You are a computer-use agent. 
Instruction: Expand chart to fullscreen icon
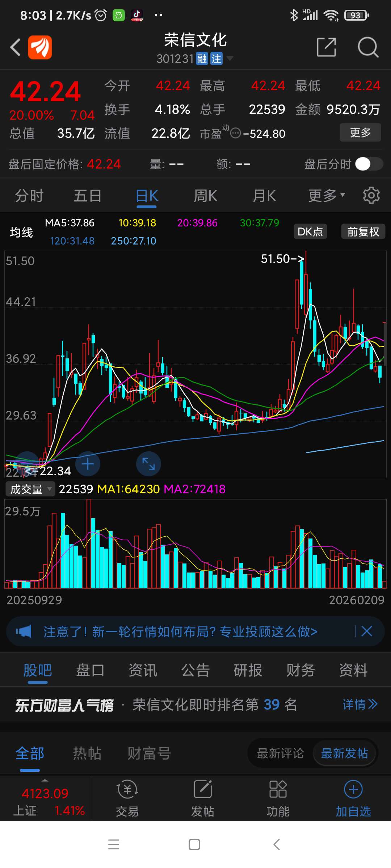[x=148, y=464]
